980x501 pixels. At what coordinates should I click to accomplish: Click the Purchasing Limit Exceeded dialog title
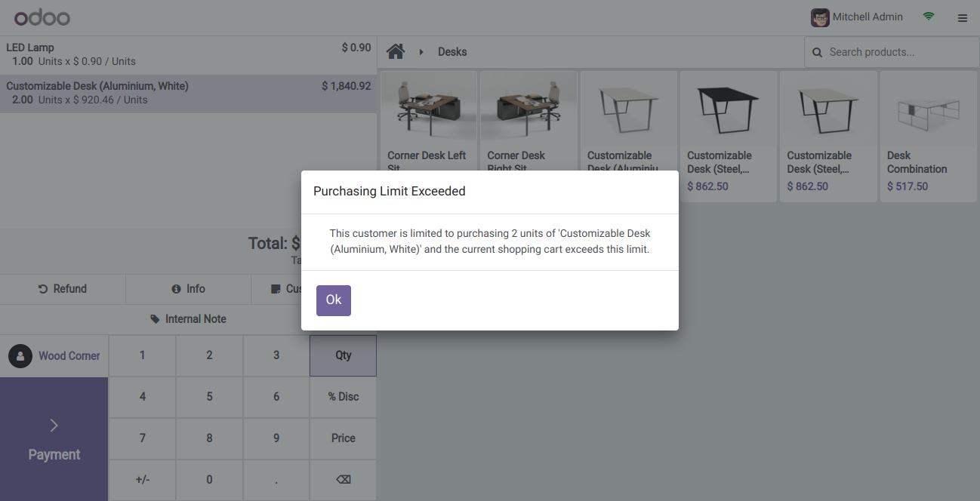tap(390, 192)
